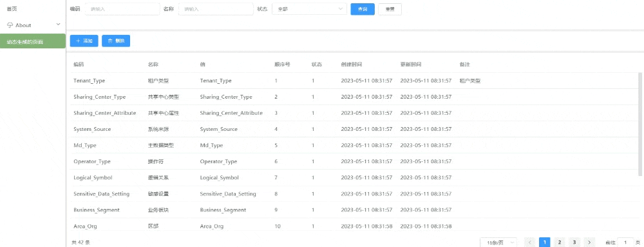Screen dimensions: 644x247
Task: Go to the next page with the arrow
Action: click(589, 242)
